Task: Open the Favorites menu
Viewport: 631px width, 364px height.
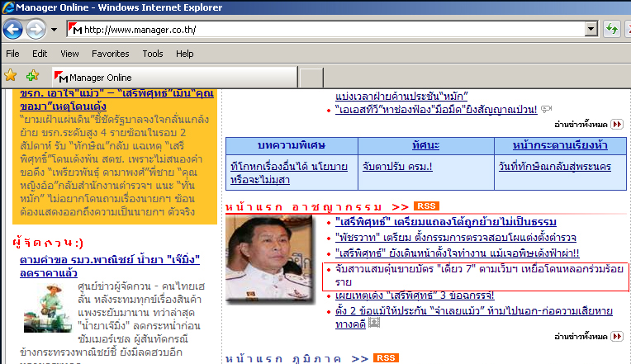Action: click(x=111, y=54)
